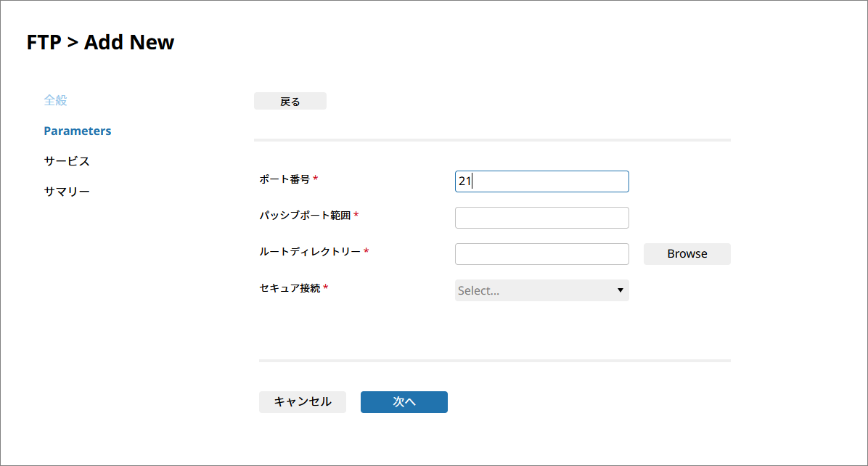Focus the ポート番号 input containing 21

[541, 181]
